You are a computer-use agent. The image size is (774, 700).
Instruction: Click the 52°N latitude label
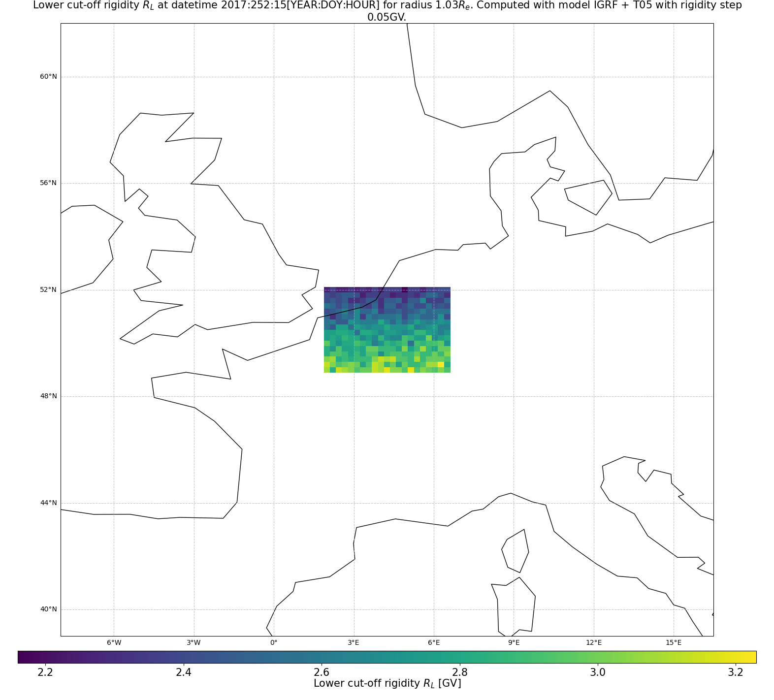[x=48, y=290]
